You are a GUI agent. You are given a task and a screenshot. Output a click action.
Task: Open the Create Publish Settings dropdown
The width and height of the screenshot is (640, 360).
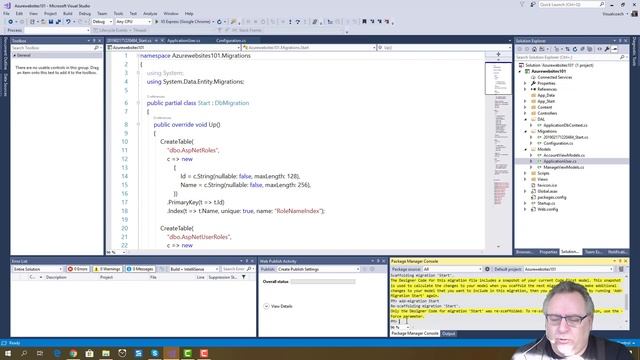318,269
